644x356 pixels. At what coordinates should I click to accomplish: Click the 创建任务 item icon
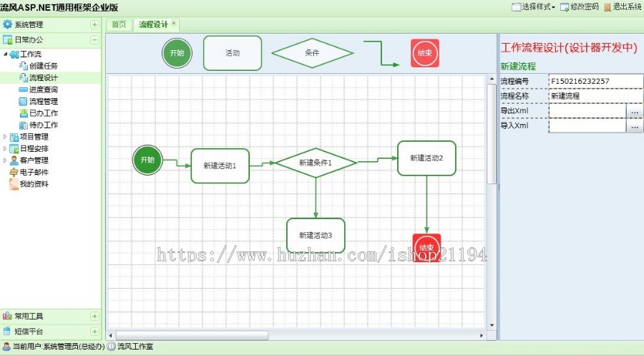[x=24, y=66]
